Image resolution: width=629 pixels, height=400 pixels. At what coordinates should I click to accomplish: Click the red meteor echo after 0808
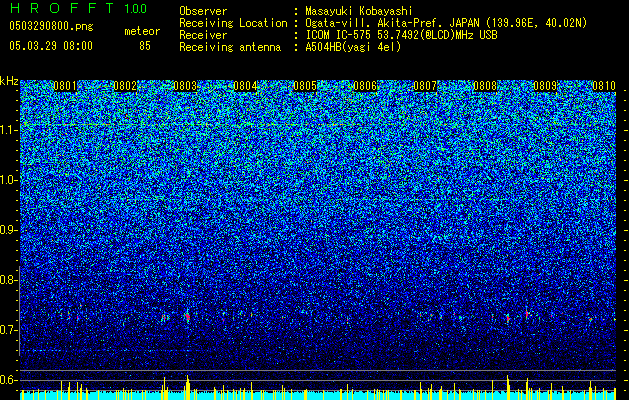pyautogui.click(x=508, y=319)
